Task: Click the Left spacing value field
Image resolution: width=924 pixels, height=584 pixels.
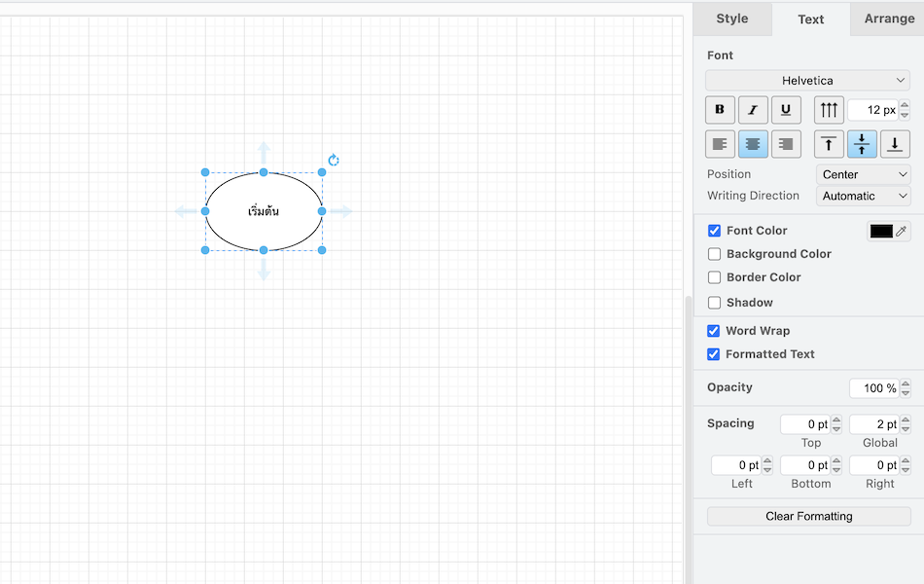Action: (x=736, y=465)
